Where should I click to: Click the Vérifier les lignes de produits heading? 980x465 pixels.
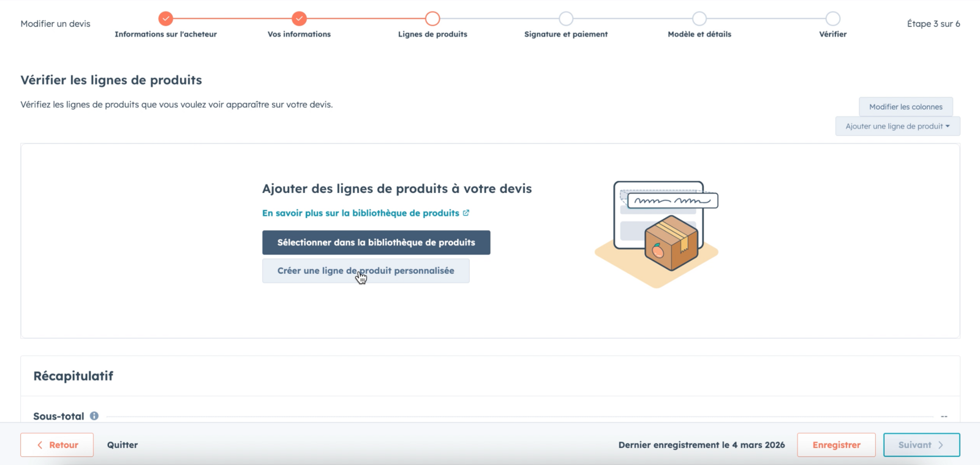[x=111, y=80]
